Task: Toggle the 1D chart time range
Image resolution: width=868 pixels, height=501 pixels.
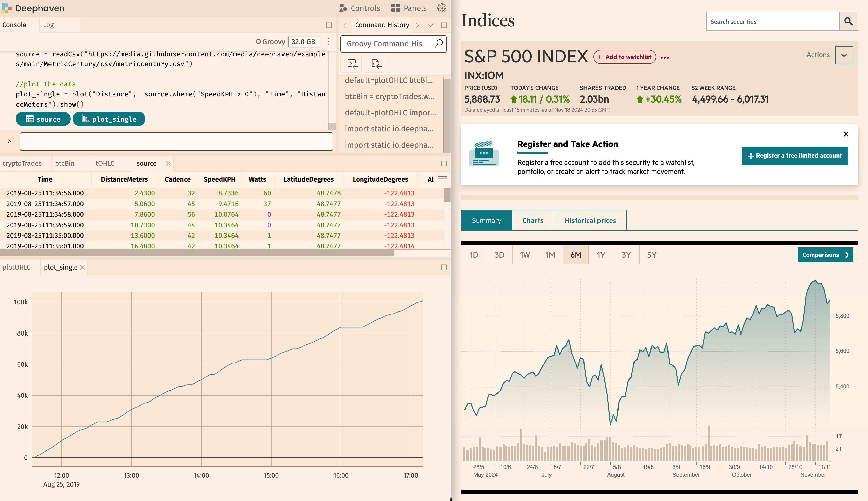Action: coord(474,255)
